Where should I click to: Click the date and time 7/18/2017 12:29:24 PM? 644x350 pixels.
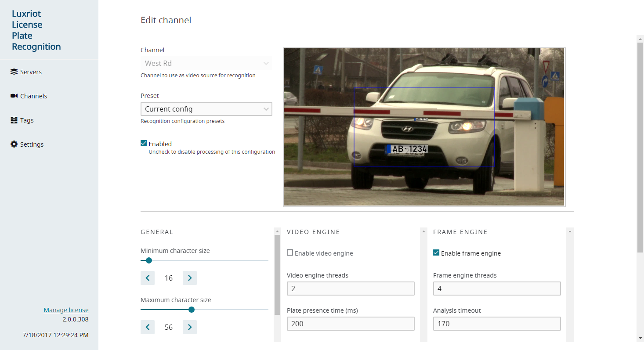[55, 335]
